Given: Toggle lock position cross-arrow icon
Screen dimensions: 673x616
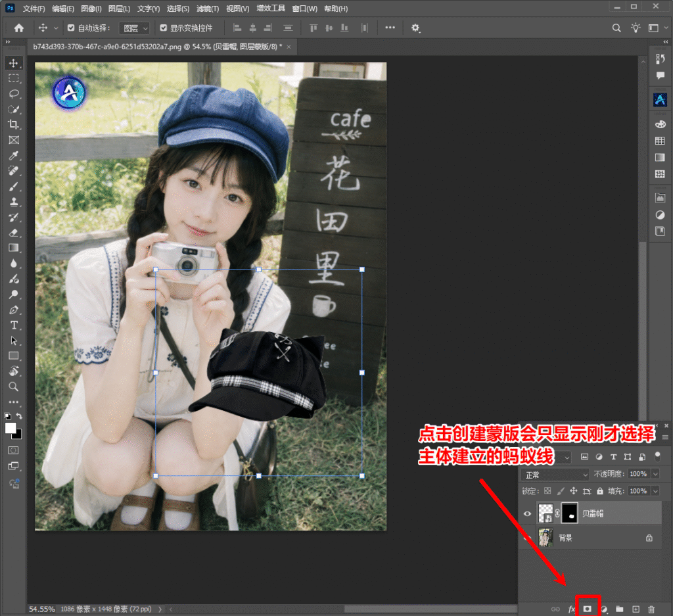Looking at the screenshot, I should click(x=573, y=490).
